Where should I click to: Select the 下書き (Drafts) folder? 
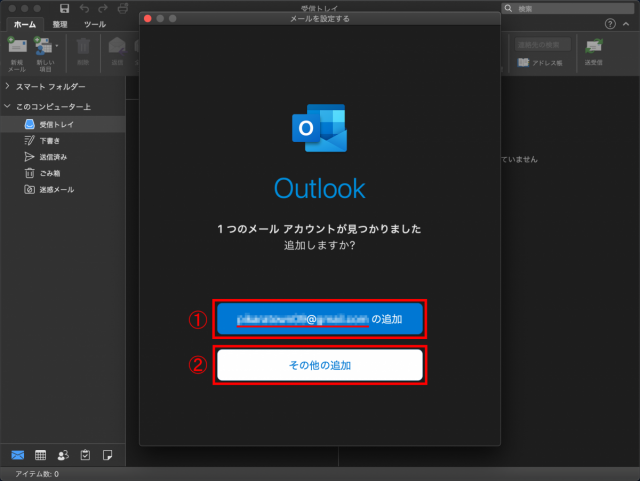click(x=48, y=140)
